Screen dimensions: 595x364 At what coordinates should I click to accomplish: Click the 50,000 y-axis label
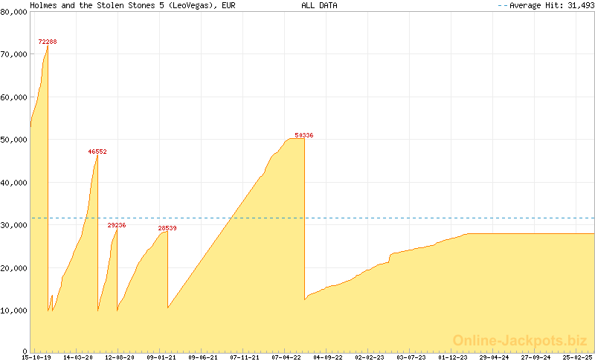point(14,140)
